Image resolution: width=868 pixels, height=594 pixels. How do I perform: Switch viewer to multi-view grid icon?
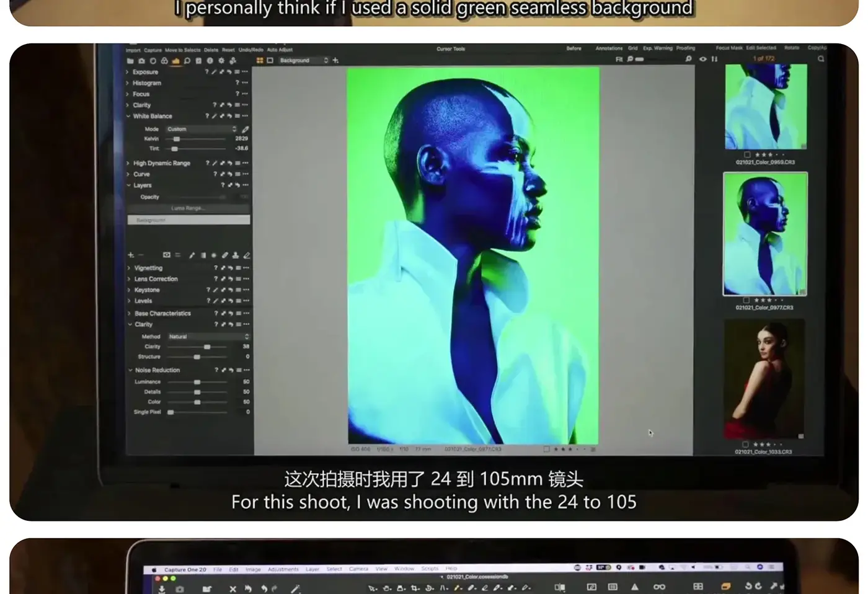(x=260, y=60)
